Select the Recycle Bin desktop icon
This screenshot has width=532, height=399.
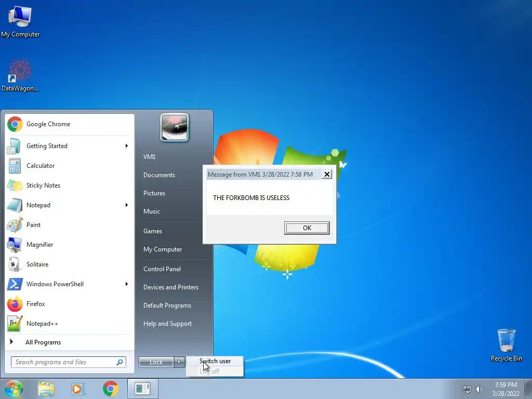[x=506, y=345]
